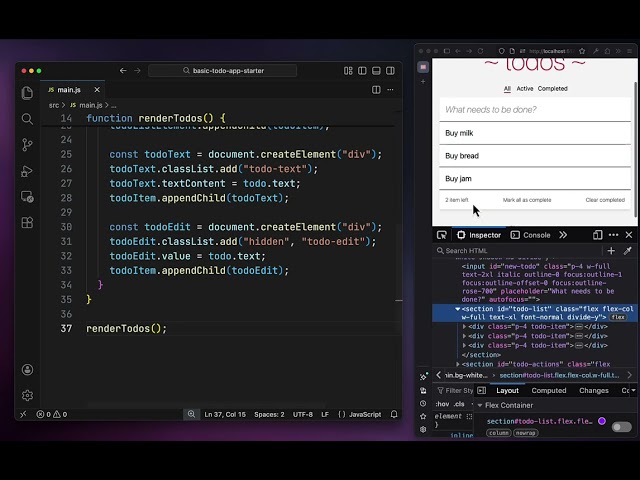Show All todos filter
This screenshot has height=480, width=640.
click(507, 89)
